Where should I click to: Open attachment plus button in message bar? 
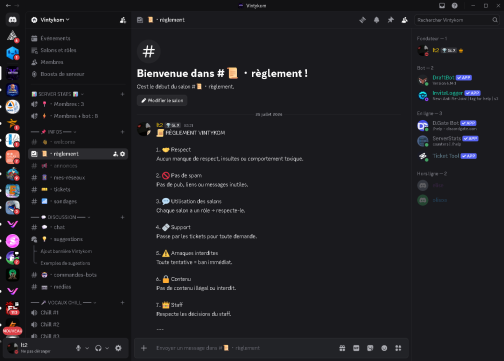click(x=144, y=348)
